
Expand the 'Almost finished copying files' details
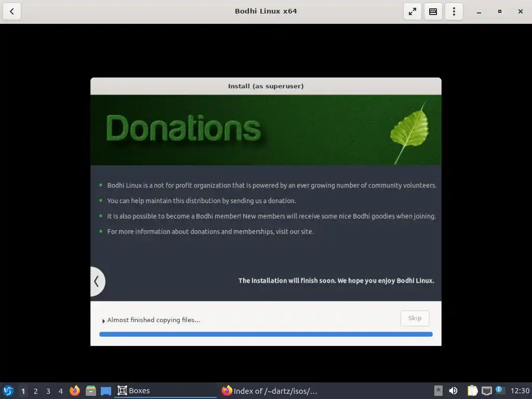coord(103,321)
